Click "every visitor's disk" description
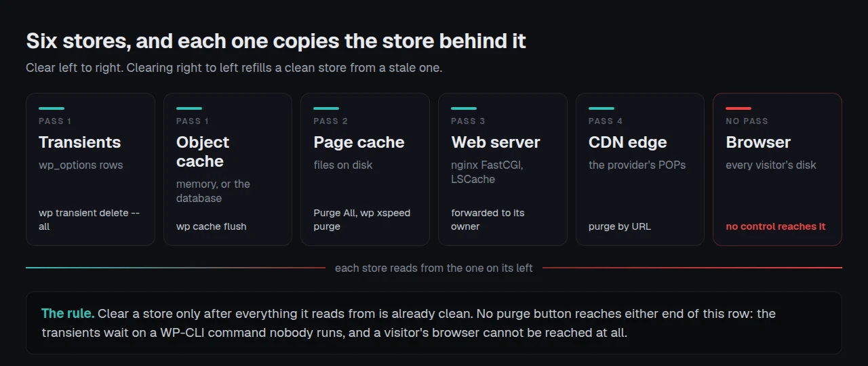Screen dimensions: 868x366 click(x=771, y=165)
